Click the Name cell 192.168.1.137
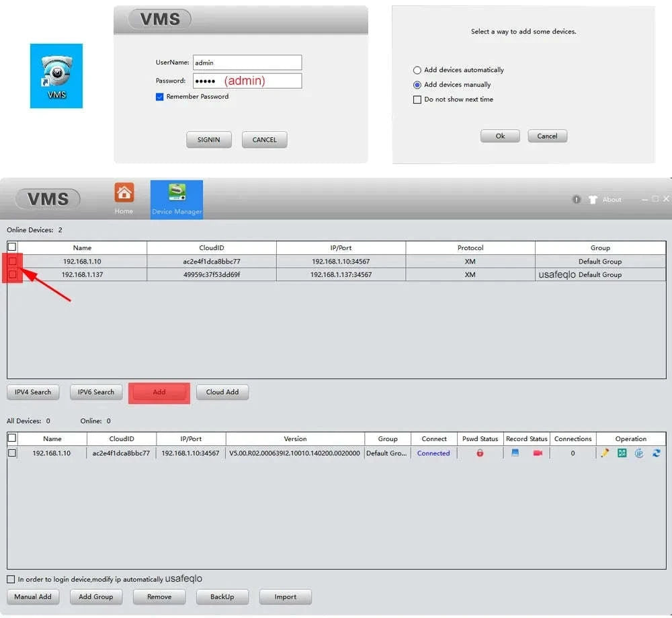 tap(82, 274)
